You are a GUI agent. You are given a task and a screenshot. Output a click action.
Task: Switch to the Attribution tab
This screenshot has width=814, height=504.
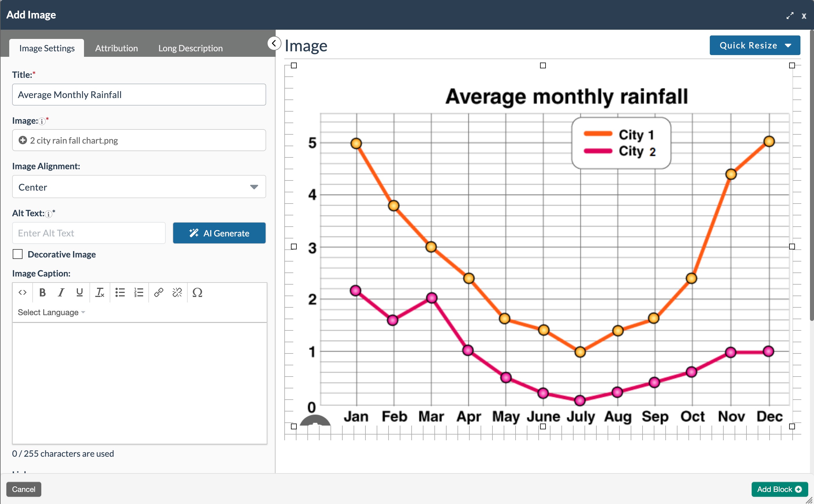click(116, 48)
